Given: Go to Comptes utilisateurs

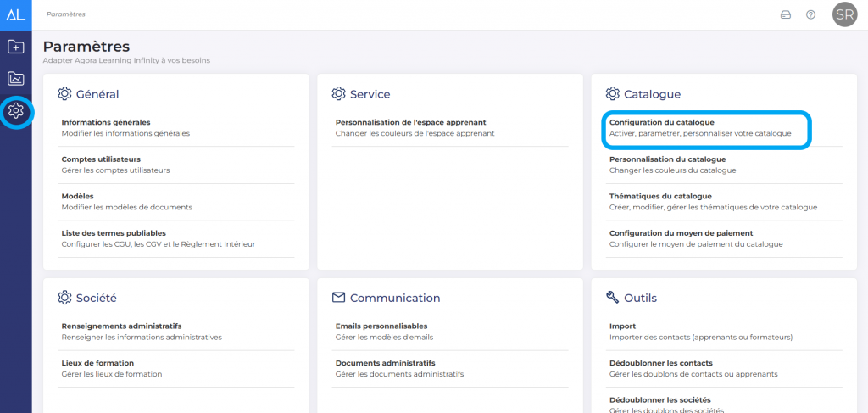Looking at the screenshot, I should (x=101, y=159).
